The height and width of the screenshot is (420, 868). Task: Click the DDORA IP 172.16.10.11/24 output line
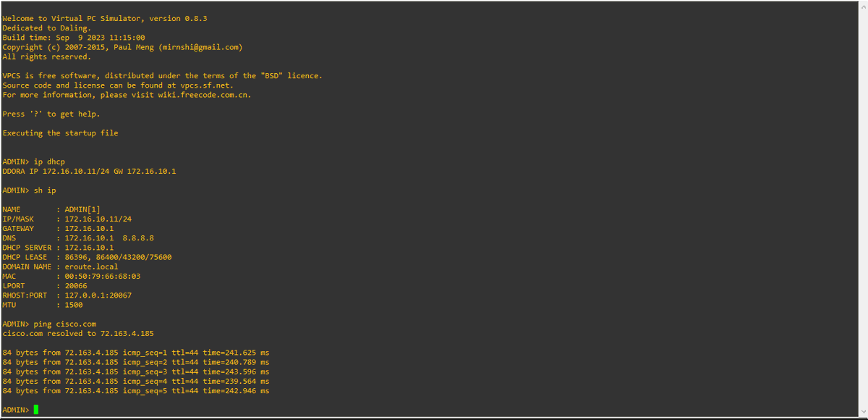[89, 171]
